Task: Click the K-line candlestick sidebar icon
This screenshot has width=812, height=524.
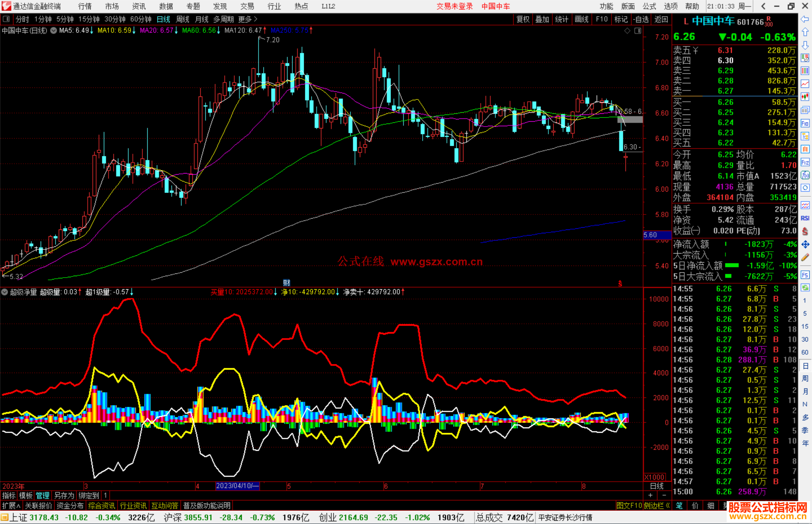Action: (805, 97)
